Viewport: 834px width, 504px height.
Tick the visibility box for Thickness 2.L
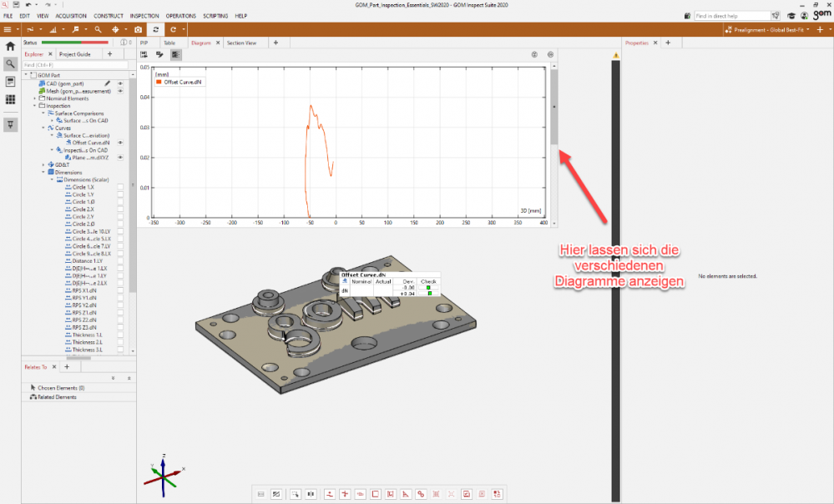120,342
